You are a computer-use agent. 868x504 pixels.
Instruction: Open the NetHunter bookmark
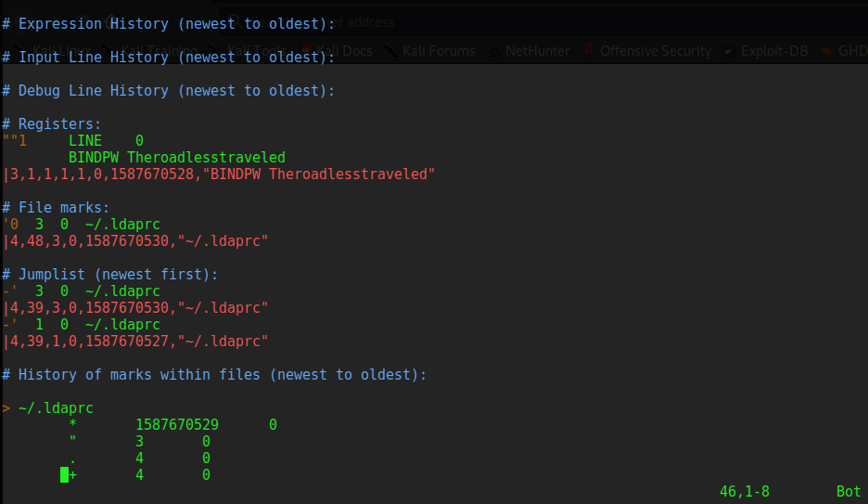click(x=537, y=51)
